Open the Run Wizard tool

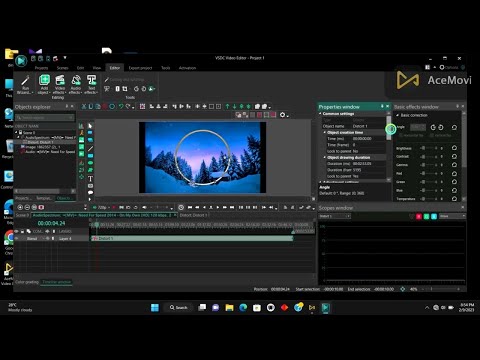point(25,84)
